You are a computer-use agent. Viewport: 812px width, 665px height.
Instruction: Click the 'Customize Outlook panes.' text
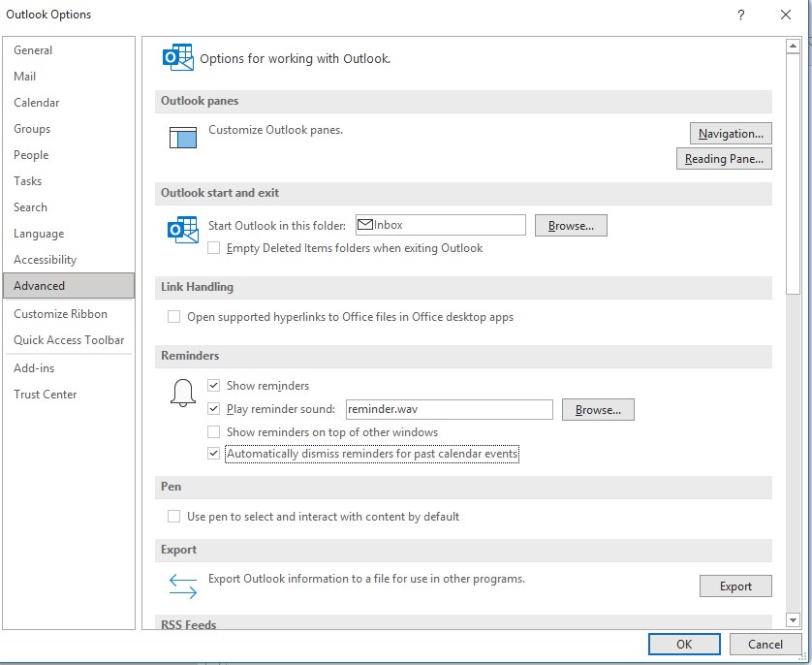[x=275, y=130]
